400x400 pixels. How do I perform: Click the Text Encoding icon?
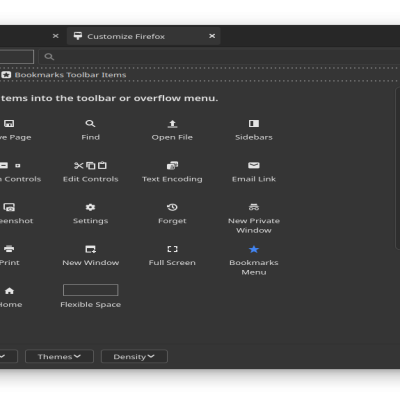pyautogui.click(x=172, y=166)
